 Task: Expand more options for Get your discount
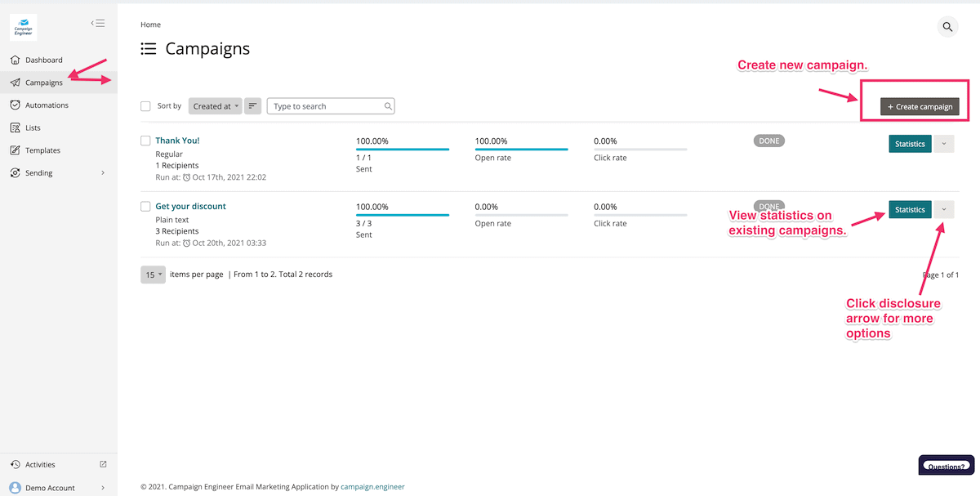(944, 210)
